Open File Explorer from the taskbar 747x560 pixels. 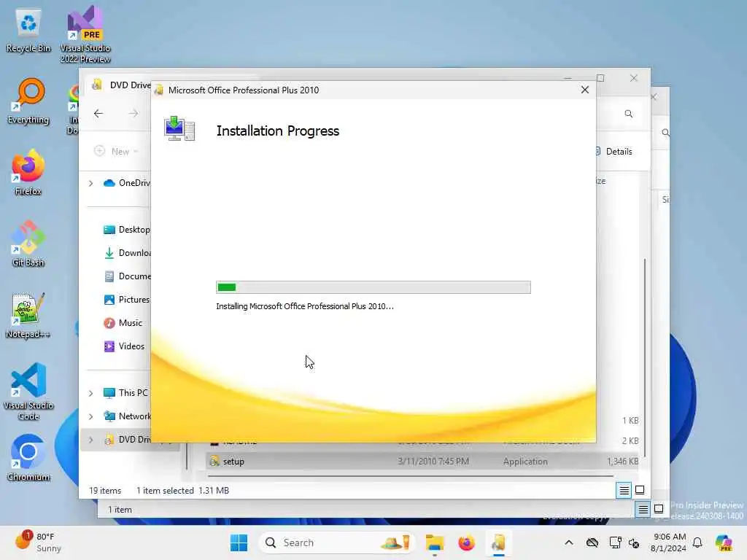pos(435,542)
